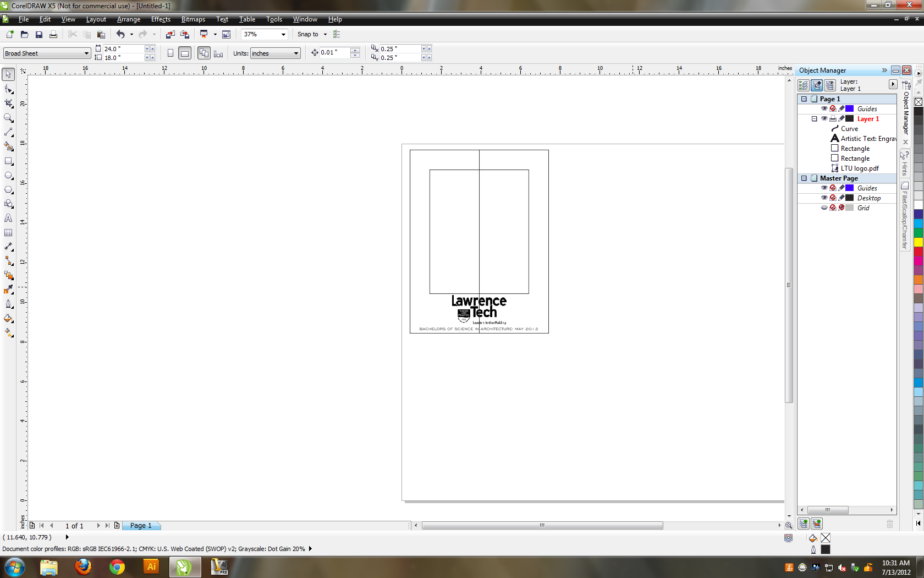Click the Export icon
Image resolution: width=924 pixels, height=578 pixels.
click(185, 34)
